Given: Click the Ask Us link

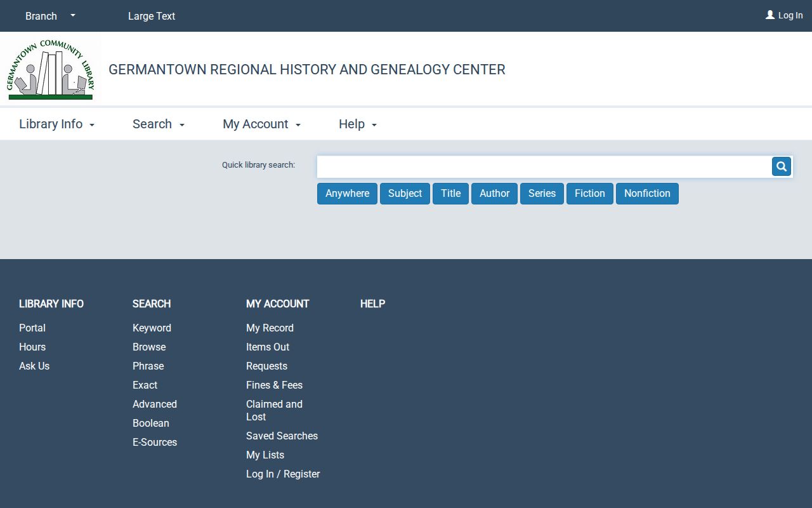Looking at the screenshot, I should click(x=34, y=366).
